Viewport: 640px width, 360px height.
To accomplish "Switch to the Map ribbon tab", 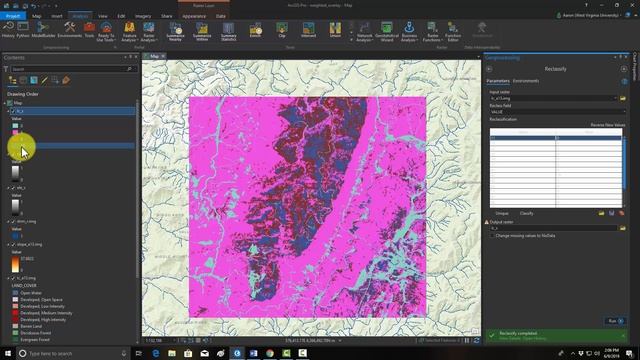I will click(36, 16).
